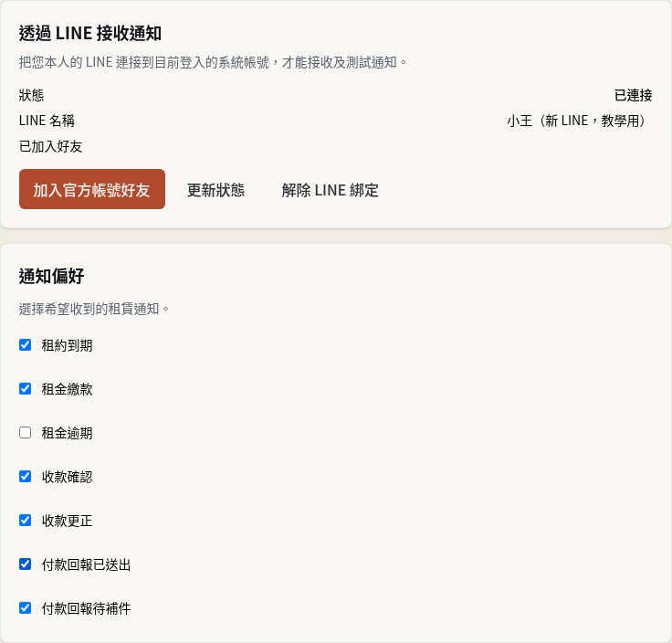
Task: Enable the 租金逾期 checkbox
Action: coord(26,433)
